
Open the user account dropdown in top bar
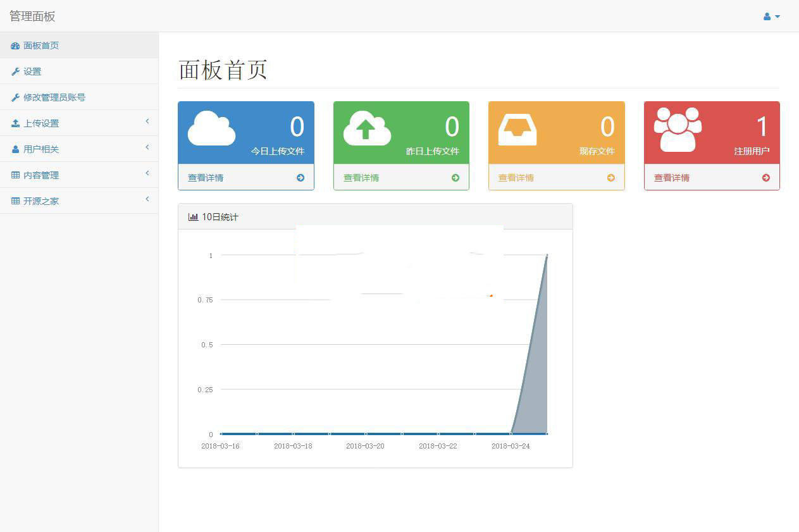(x=771, y=16)
